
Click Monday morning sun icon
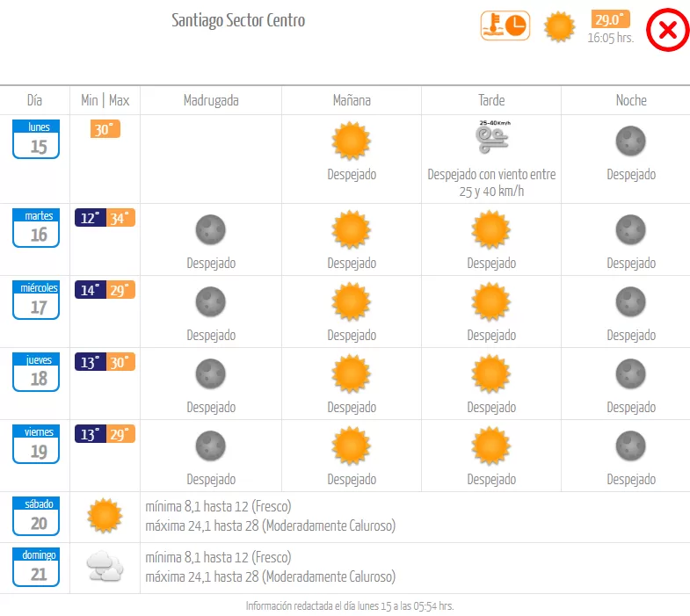[352, 141]
